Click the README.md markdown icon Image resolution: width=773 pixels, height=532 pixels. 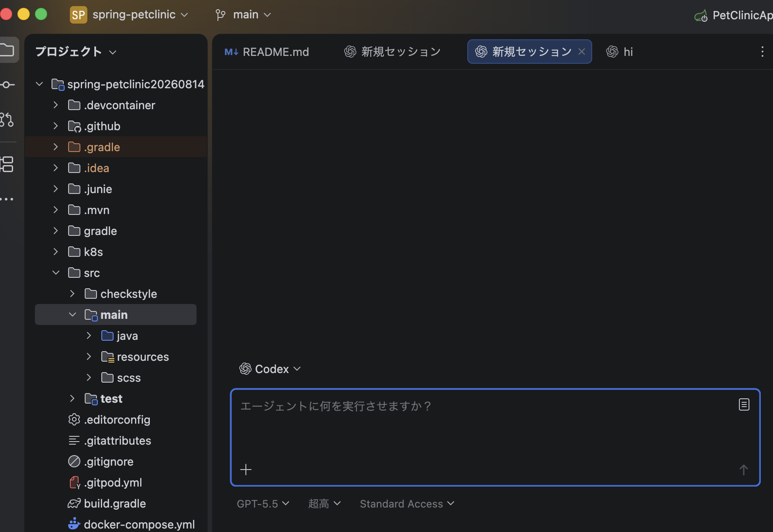coord(231,52)
